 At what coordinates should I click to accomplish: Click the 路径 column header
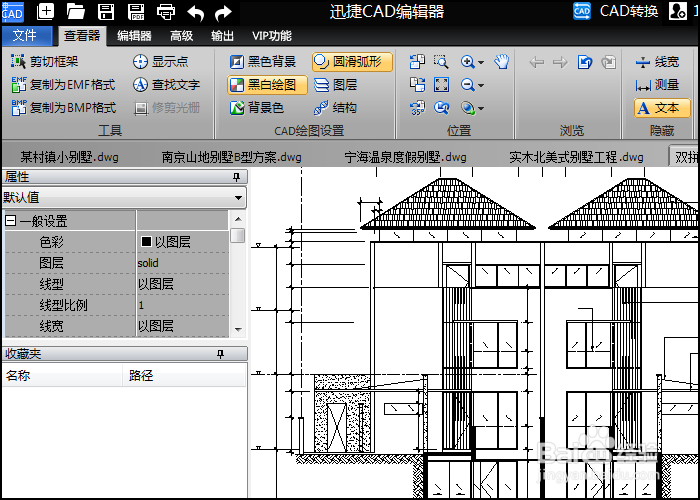coord(184,375)
